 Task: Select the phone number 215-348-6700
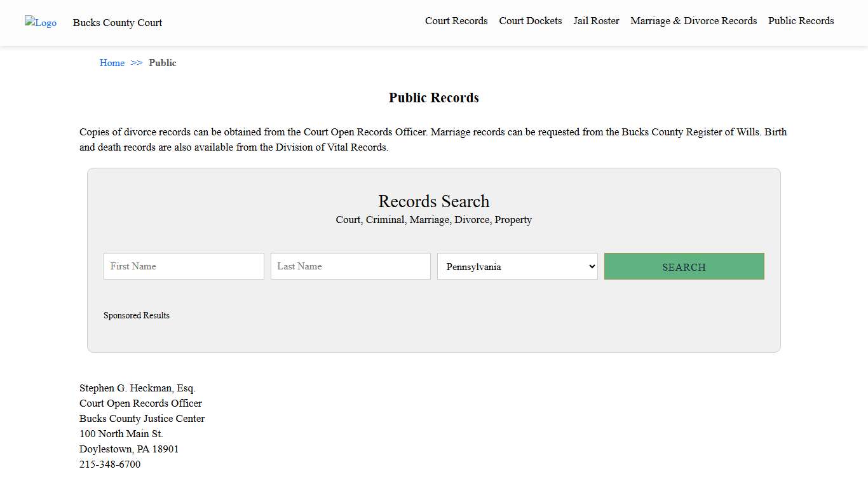coord(109,464)
